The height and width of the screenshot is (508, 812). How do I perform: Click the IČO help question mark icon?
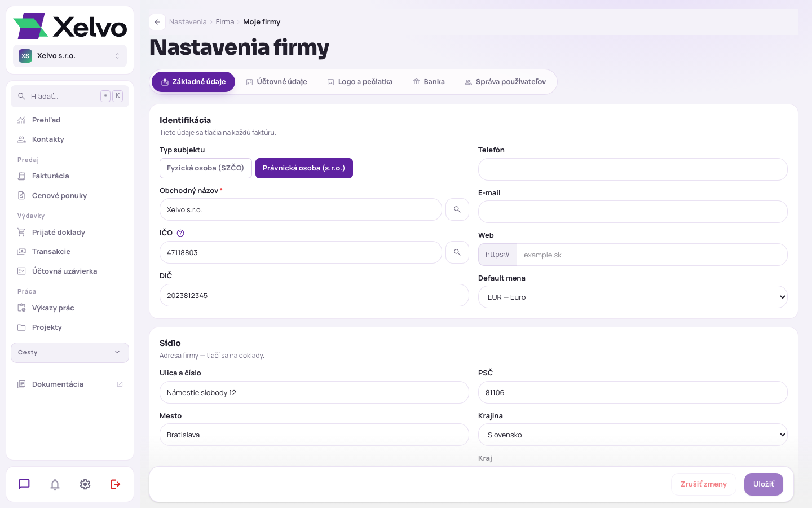pos(180,233)
